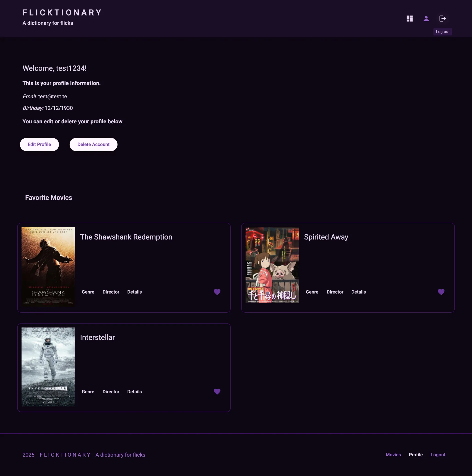Viewport: 472px width, 476px height.
Task: Select the profile person icon in header
Action: [x=426, y=18]
